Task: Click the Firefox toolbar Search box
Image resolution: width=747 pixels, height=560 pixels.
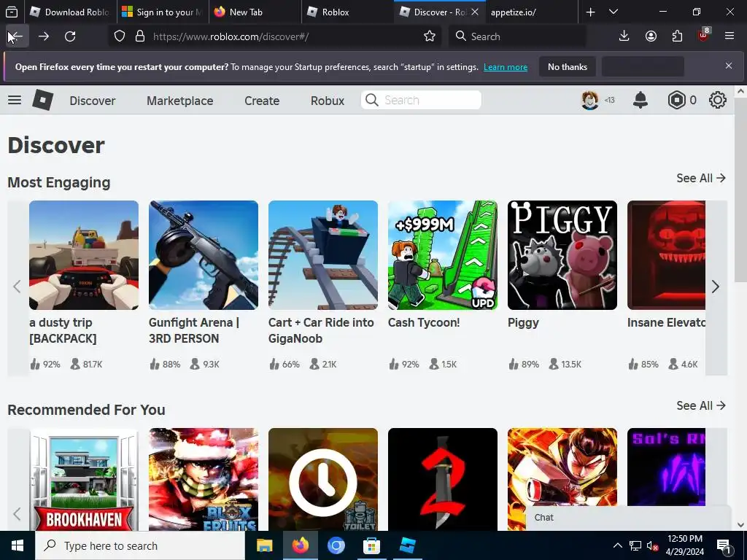Action: pyautogui.click(x=517, y=36)
